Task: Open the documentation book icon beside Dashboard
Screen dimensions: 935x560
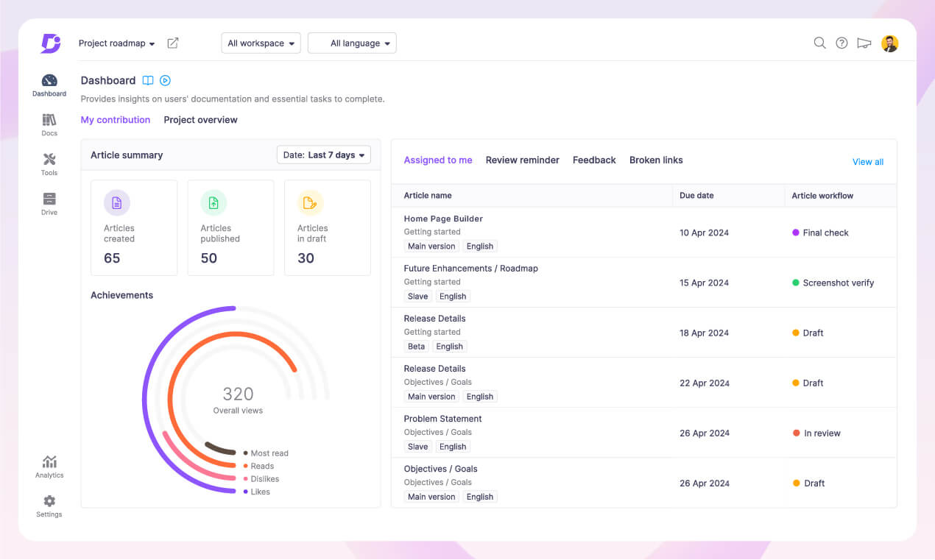Action: (148, 80)
